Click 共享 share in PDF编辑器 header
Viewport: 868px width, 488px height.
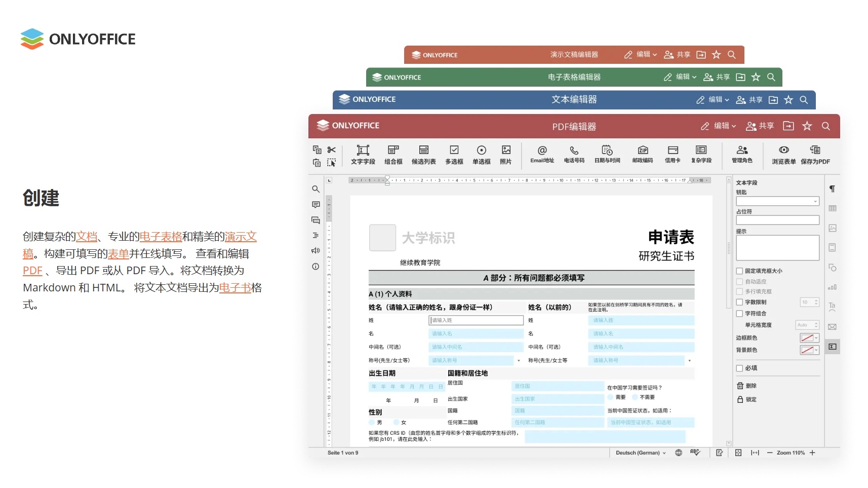point(760,126)
